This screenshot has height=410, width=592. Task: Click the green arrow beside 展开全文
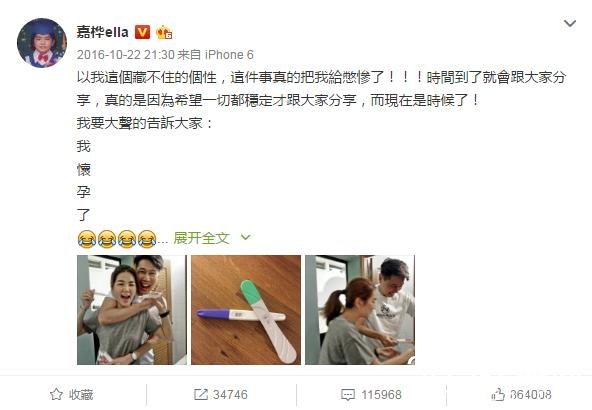[245, 237]
